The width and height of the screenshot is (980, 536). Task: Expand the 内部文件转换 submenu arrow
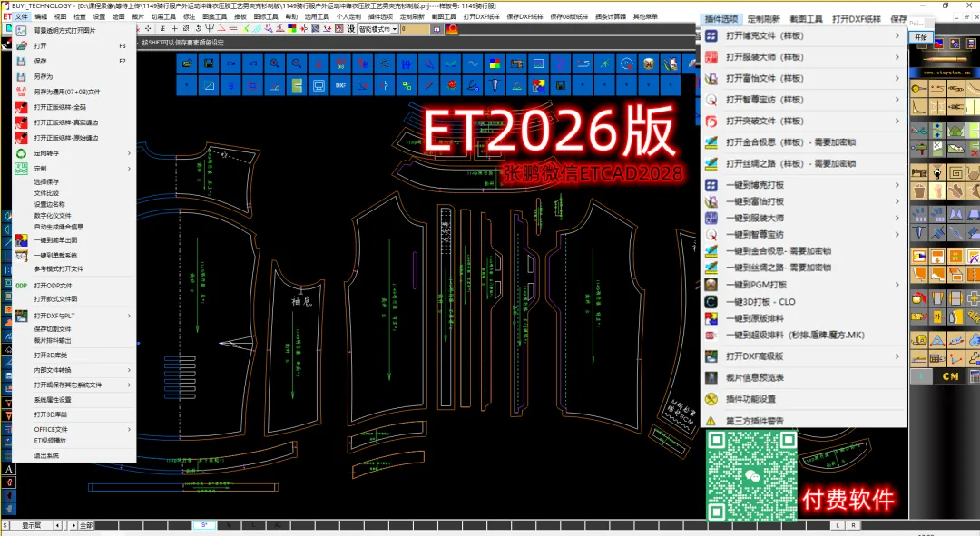[130, 370]
